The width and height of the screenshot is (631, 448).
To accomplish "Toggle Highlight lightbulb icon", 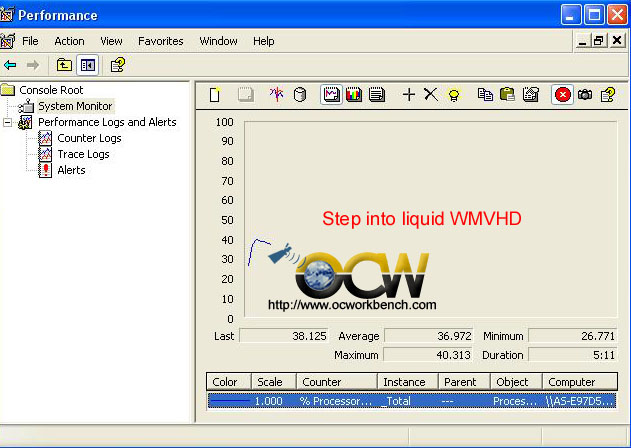I will (x=454, y=95).
